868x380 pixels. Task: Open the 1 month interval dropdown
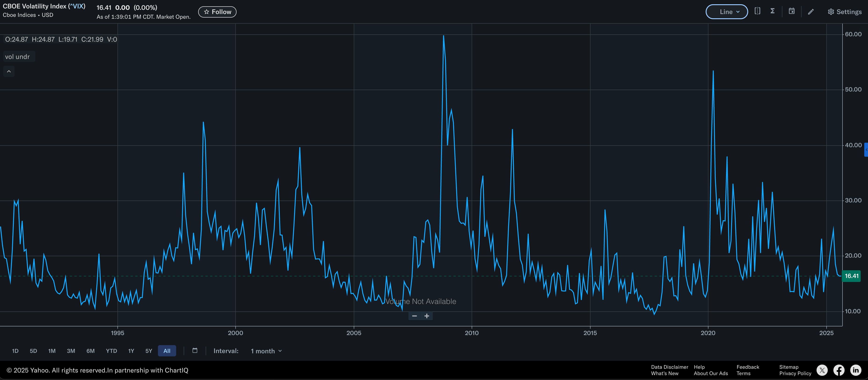coord(266,351)
